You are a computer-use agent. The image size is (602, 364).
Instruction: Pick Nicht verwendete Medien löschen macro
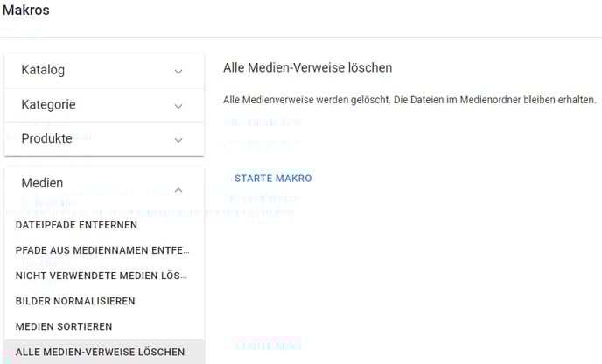click(101, 276)
